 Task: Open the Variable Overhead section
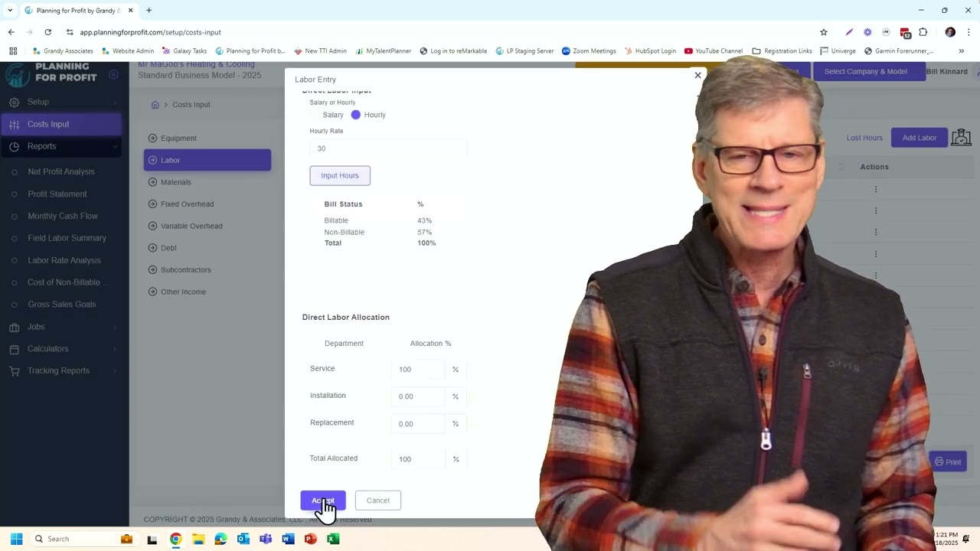coord(207,226)
